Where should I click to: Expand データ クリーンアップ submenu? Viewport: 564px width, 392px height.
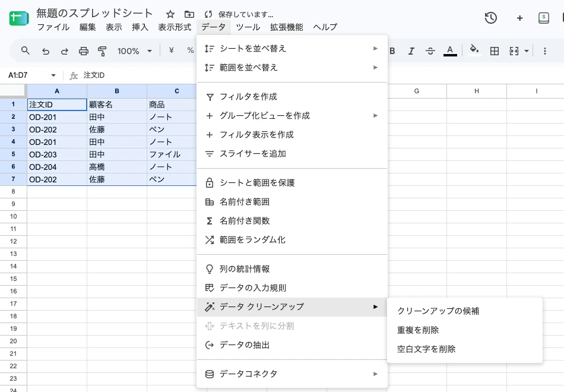pyautogui.click(x=292, y=307)
